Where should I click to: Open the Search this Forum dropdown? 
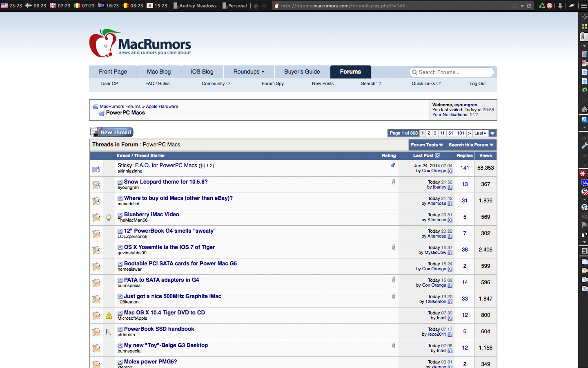click(x=471, y=145)
